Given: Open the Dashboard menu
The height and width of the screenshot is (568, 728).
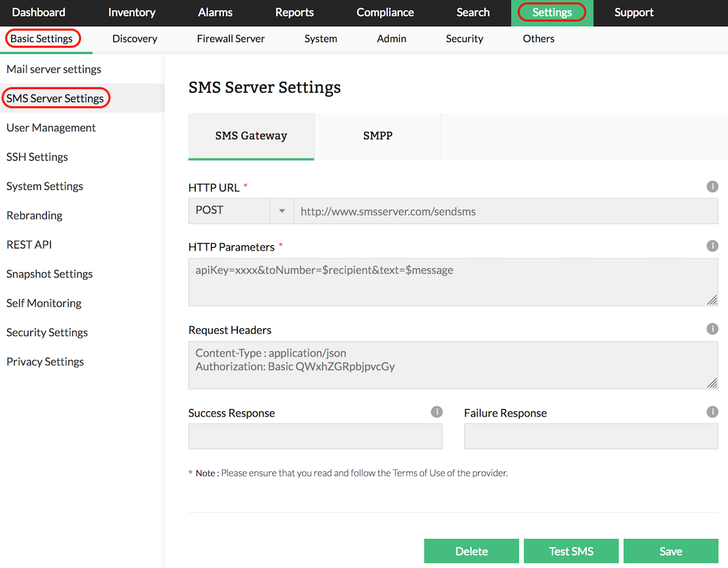Looking at the screenshot, I should (39, 13).
